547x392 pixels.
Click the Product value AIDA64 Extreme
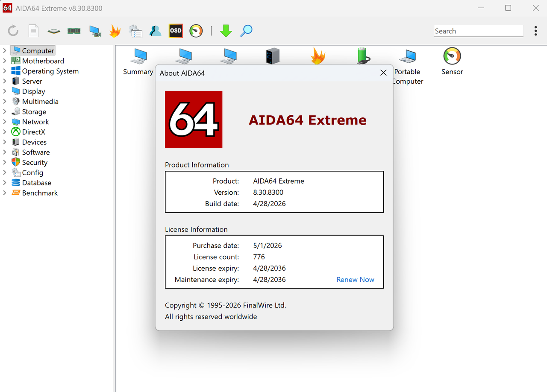point(279,181)
